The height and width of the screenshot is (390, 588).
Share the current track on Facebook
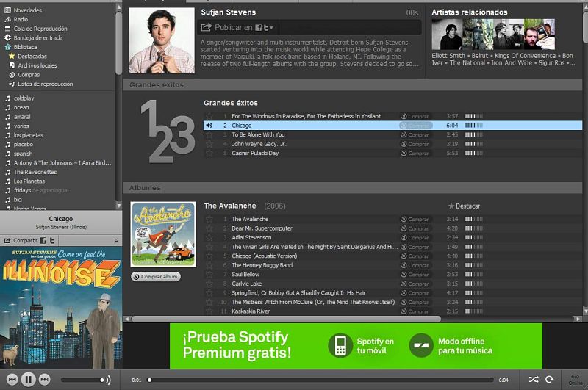point(43,240)
